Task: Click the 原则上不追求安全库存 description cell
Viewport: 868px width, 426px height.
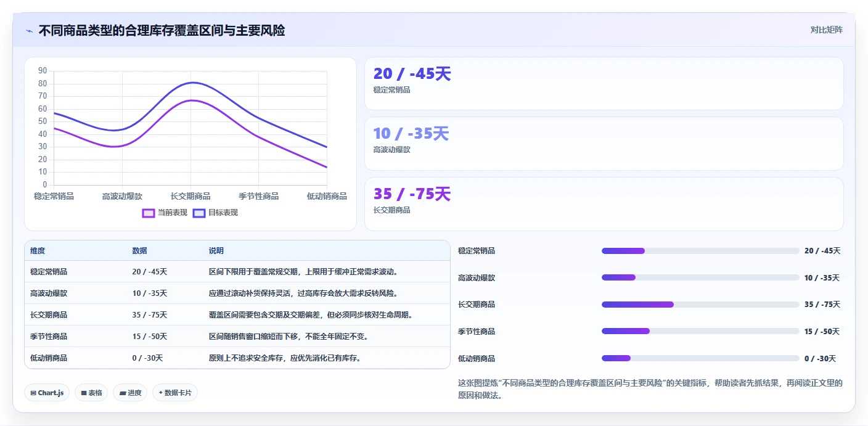Action: [285, 358]
